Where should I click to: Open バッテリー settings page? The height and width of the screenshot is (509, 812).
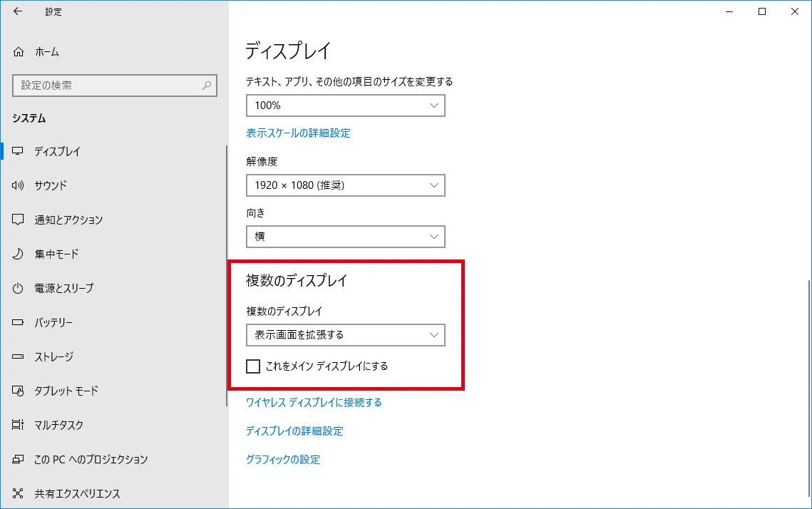pos(53,322)
